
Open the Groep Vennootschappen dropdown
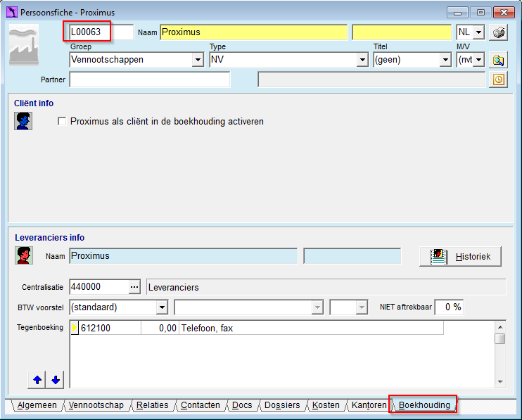coord(198,60)
